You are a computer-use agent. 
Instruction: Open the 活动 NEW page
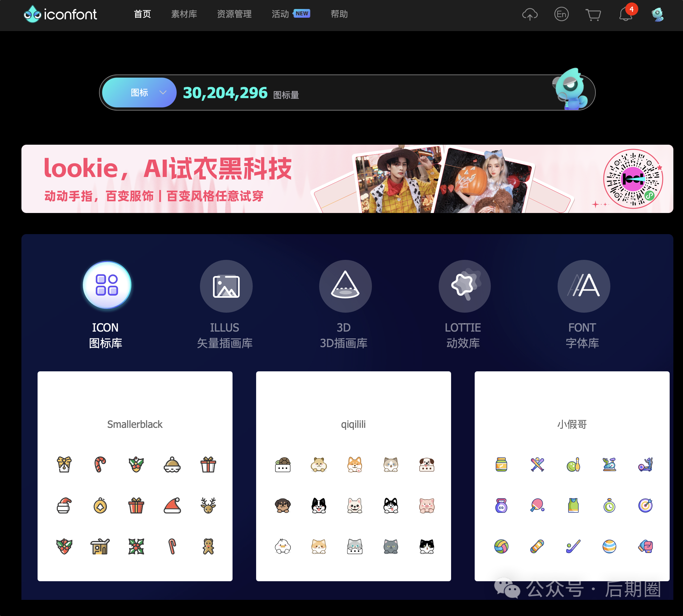coord(280,14)
